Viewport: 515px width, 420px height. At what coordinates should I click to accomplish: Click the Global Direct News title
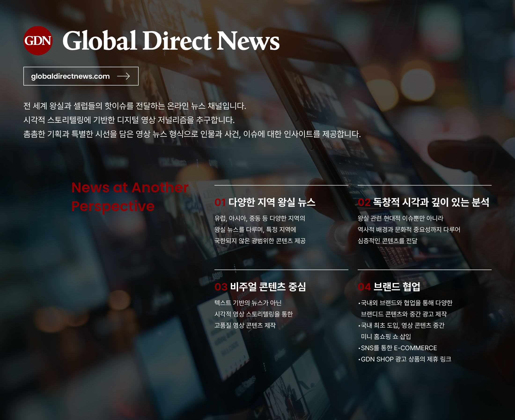click(171, 41)
